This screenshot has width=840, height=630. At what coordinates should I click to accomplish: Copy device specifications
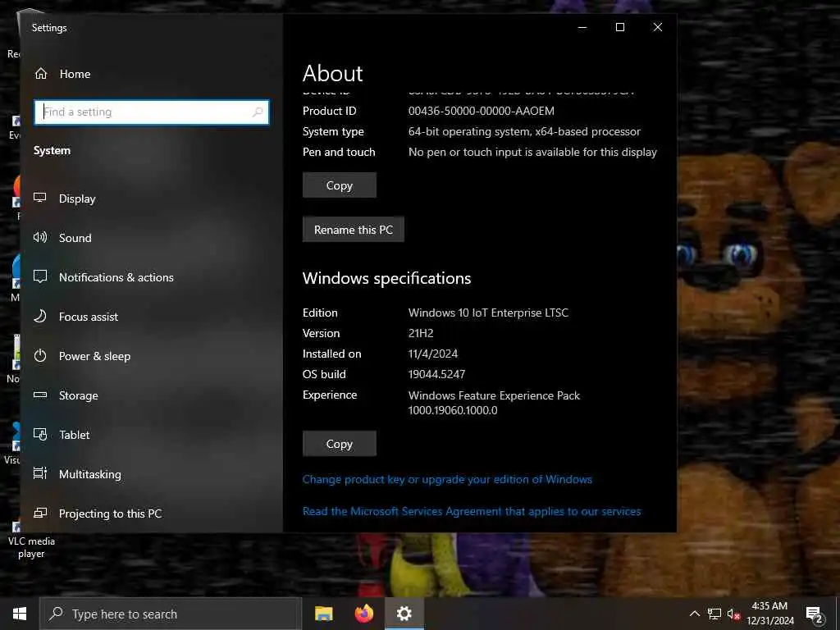(339, 185)
